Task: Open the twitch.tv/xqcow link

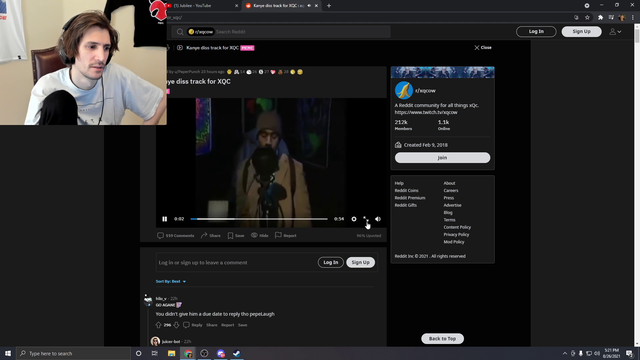Action: click(x=426, y=112)
